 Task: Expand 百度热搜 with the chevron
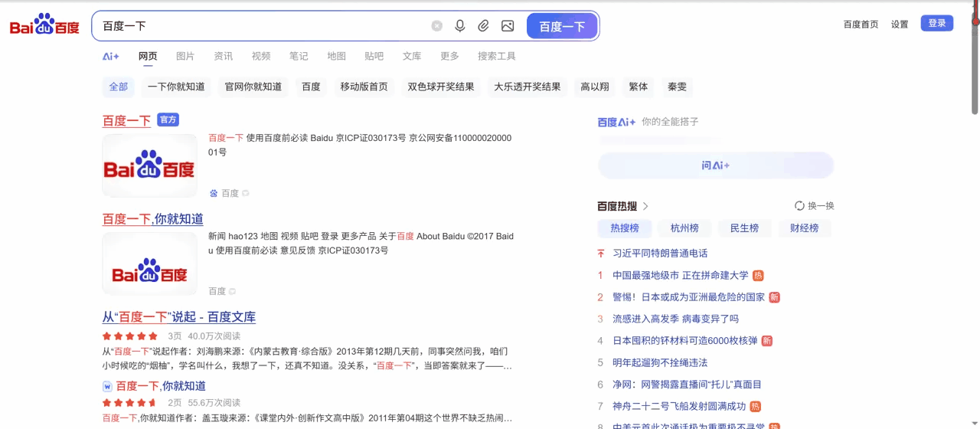[x=645, y=206]
